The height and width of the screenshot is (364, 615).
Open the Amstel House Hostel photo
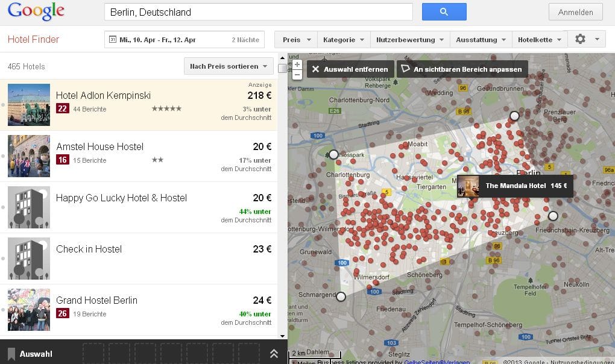tap(29, 156)
